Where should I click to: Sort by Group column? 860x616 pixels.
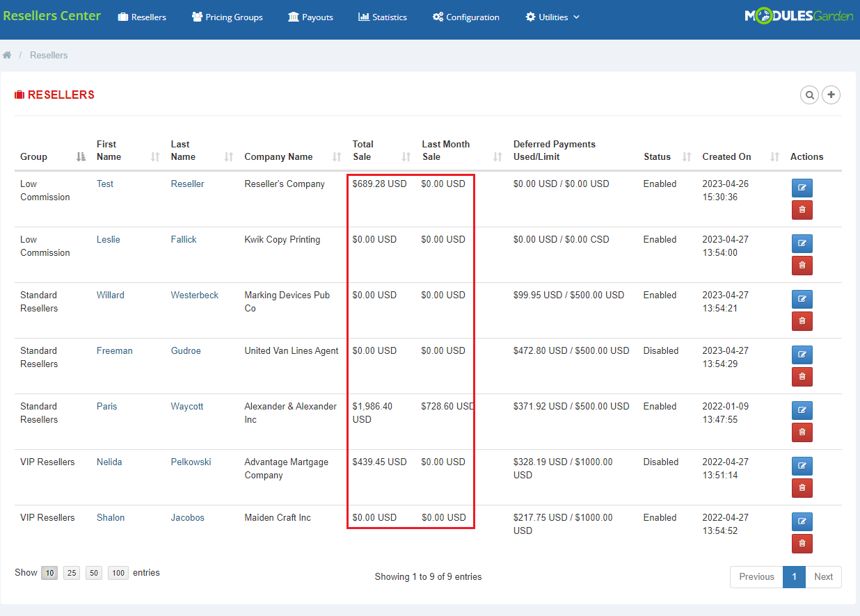click(x=53, y=156)
